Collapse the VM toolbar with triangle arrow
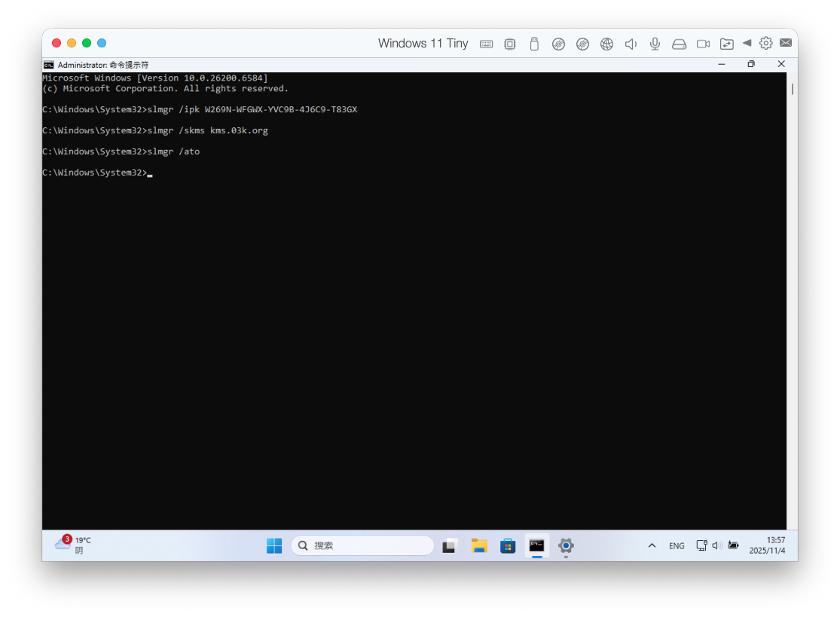Image resolution: width=840 pixels, height=617 pixels. (x=747, y=43)
